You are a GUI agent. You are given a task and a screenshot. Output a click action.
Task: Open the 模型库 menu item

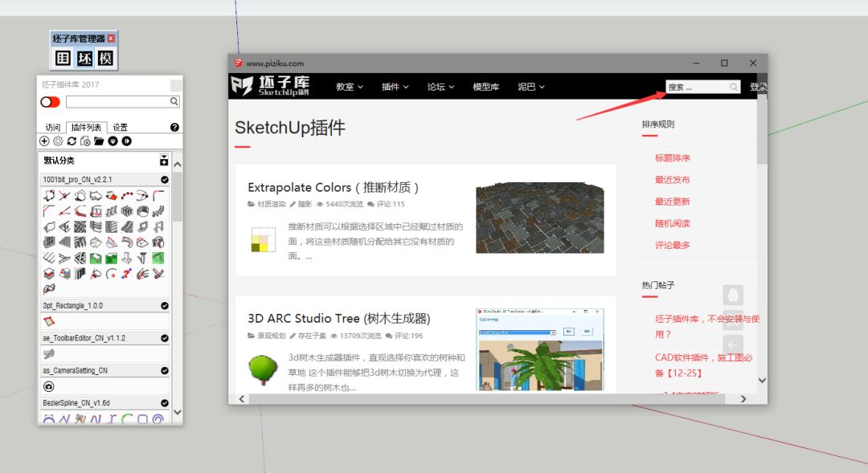tap(485, 87)
